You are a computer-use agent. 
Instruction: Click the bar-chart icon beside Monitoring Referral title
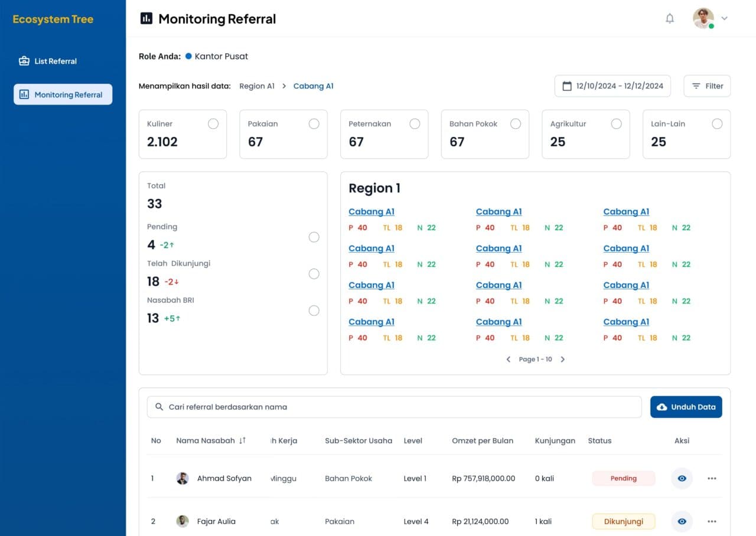click(146, 18)
